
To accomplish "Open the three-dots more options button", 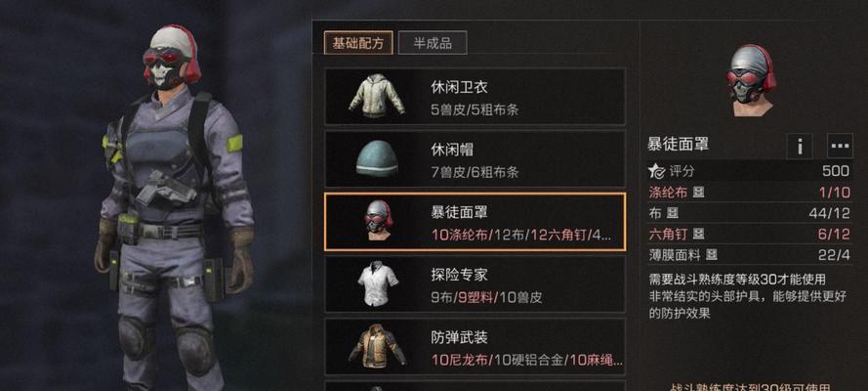I will (840, 147).
